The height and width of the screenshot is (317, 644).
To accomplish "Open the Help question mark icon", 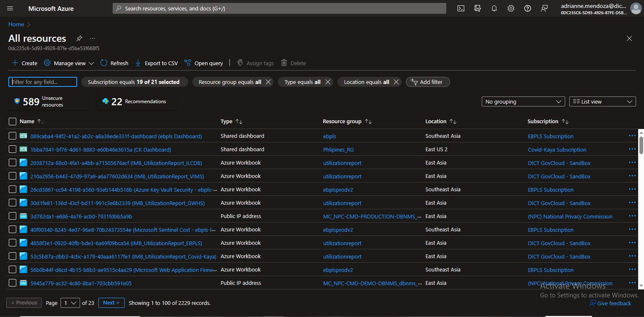I will coord(528,8).
